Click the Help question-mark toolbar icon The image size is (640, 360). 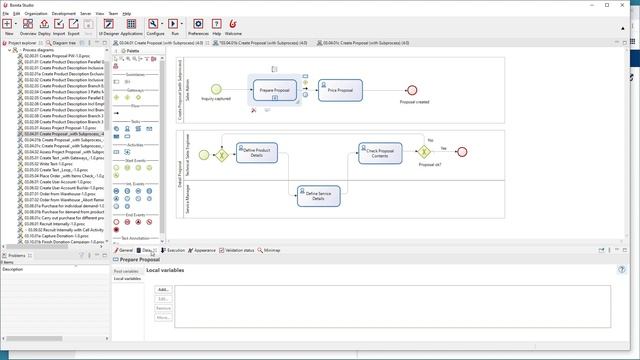216,24
